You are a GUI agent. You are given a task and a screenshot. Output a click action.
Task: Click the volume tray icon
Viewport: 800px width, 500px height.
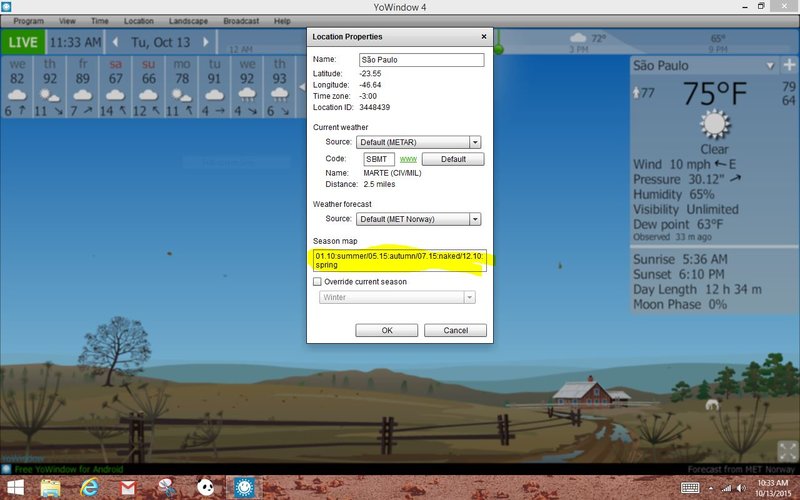point(741,489)
